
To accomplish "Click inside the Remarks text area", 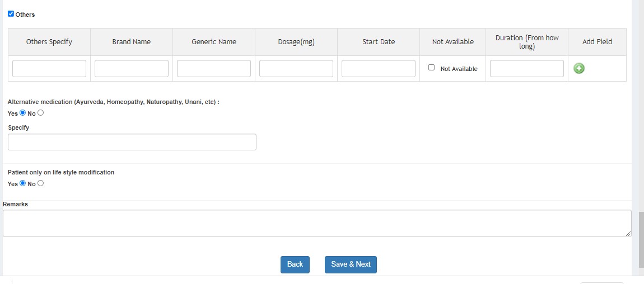I will point(316,223).
